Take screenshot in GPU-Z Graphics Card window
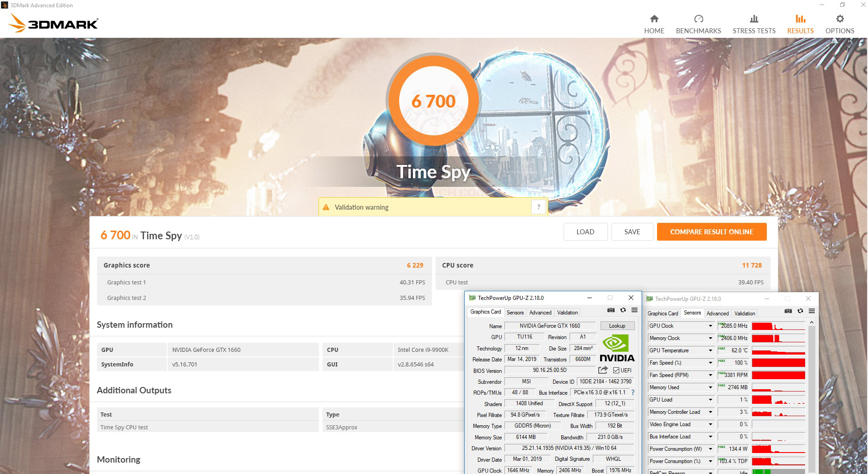The width and height of the screenshot is (868, 474). tap(611, 310)
